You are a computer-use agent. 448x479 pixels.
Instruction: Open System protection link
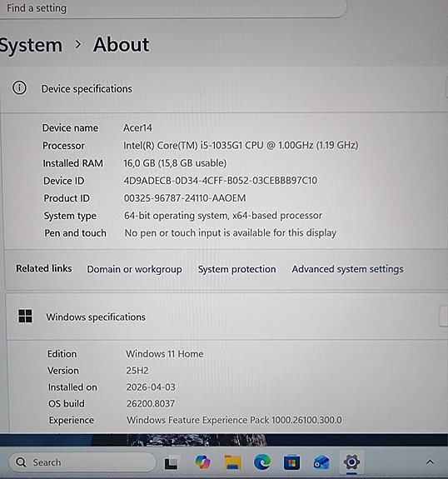pyautogui.click(x=236, y=269)
